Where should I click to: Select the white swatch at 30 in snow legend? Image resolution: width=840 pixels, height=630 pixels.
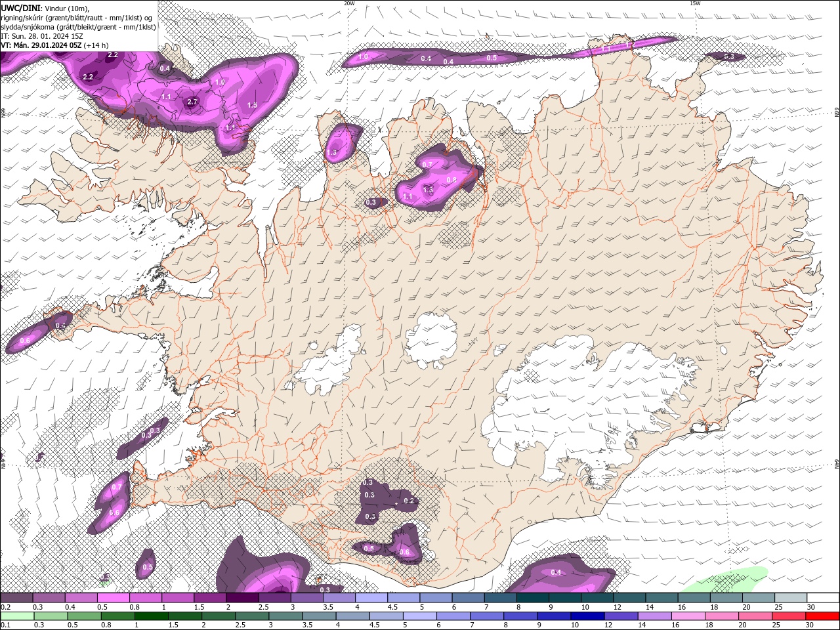(x=823, y=598)
